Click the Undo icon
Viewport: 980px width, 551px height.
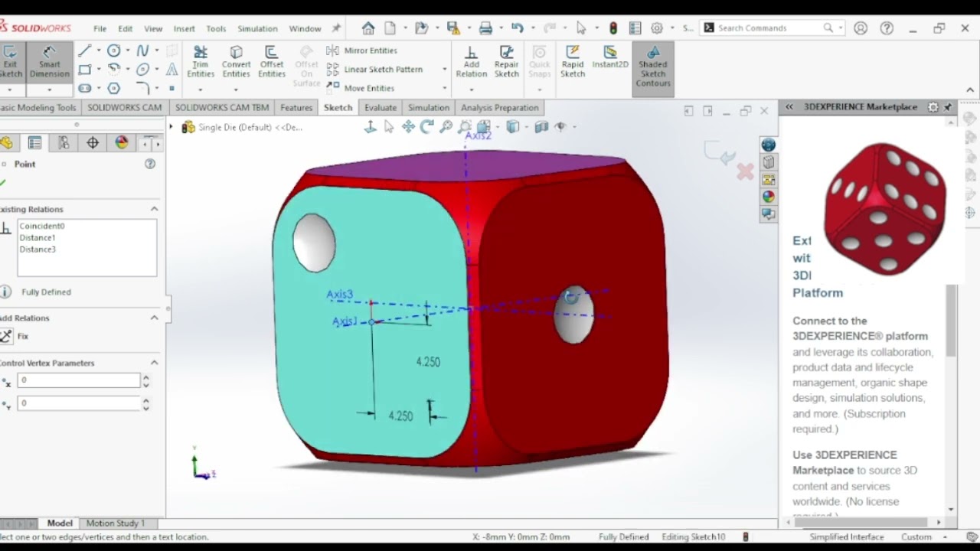click(518, 28)
